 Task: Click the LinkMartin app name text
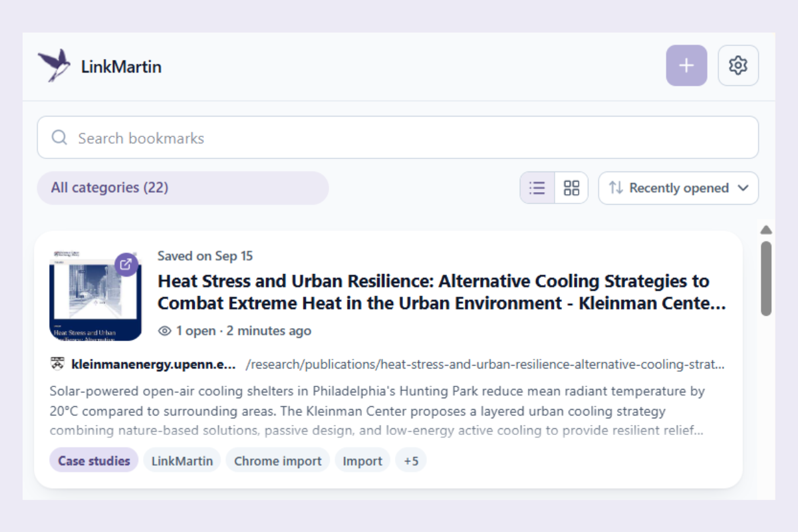(x=121, y=66)
